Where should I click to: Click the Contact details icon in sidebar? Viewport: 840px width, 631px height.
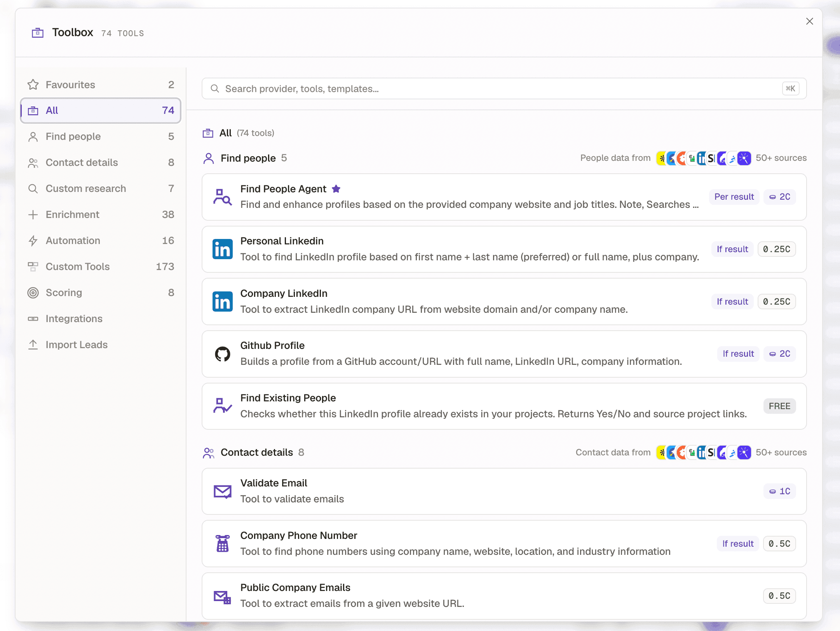33,162
